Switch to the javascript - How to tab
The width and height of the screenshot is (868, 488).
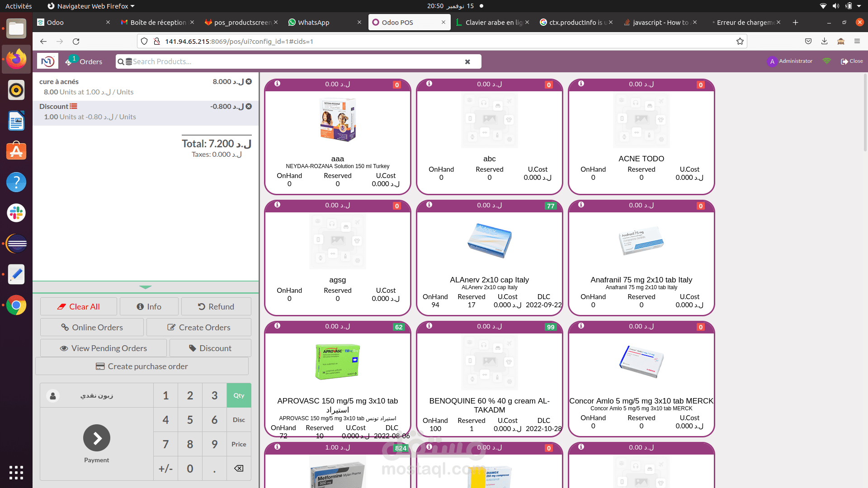click(660, 22)
